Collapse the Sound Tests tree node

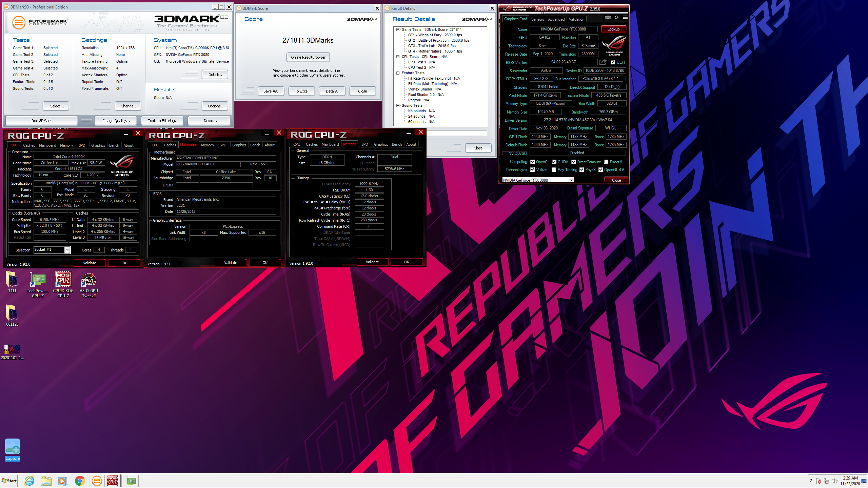pyautogui.click(x=398, y=105)
